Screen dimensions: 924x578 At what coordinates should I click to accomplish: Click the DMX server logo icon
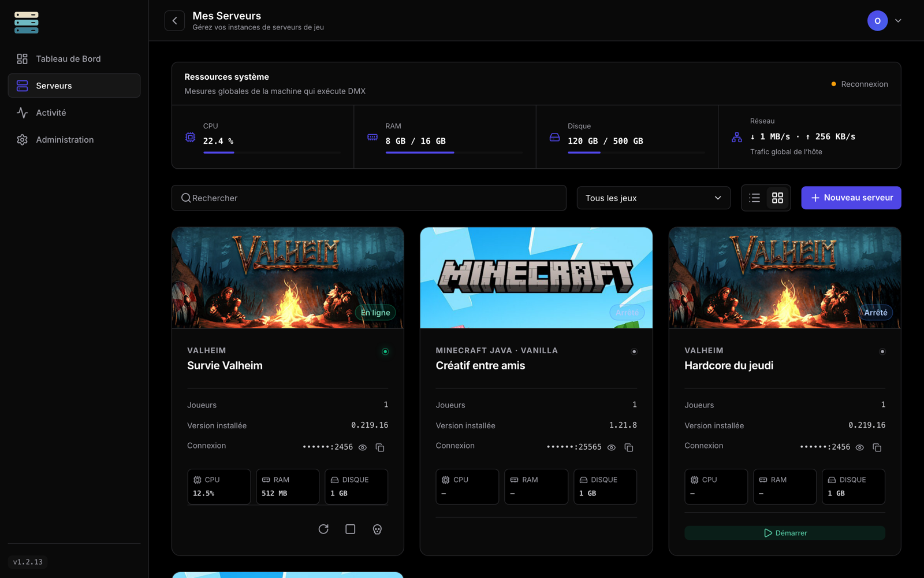tap(27, 23)
